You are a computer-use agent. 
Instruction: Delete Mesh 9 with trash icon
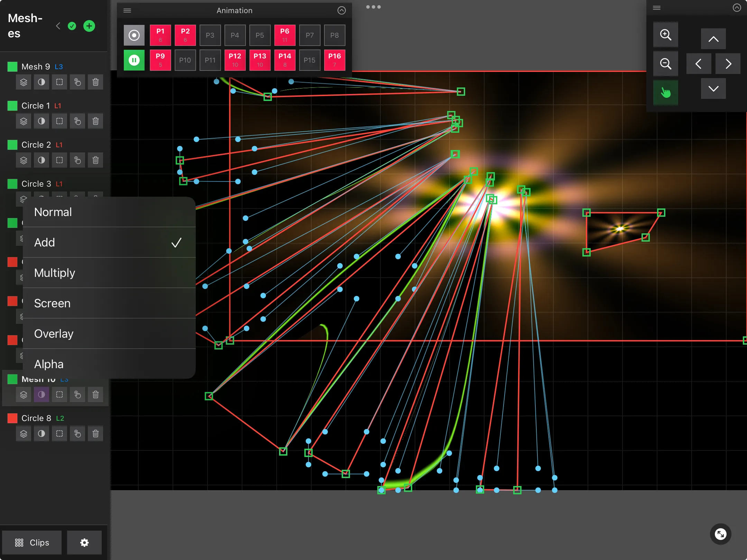click(95, 82)
